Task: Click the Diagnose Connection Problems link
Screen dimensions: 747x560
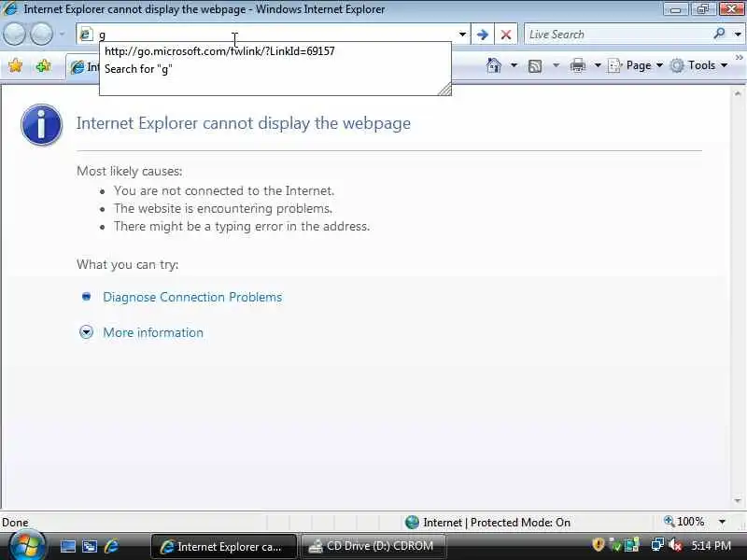Action: coord(192,297)
